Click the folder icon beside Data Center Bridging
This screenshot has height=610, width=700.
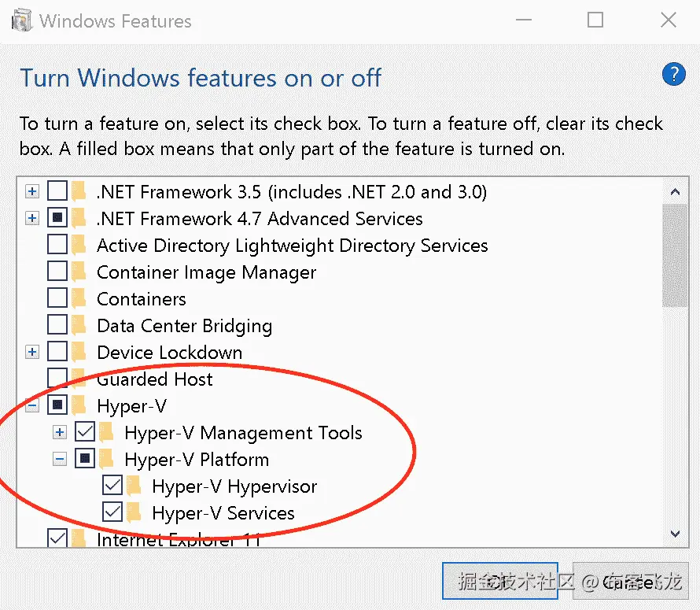point(79,326)
